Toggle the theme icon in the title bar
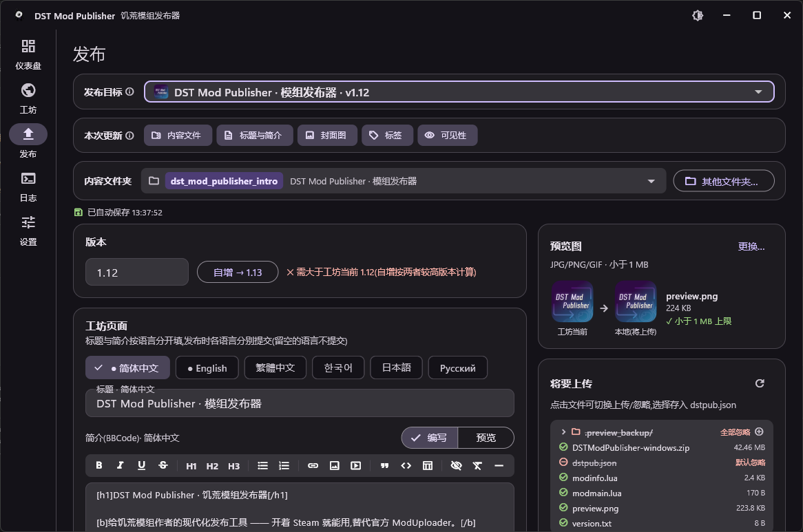 pyautogui.click(x=698, y=15)
